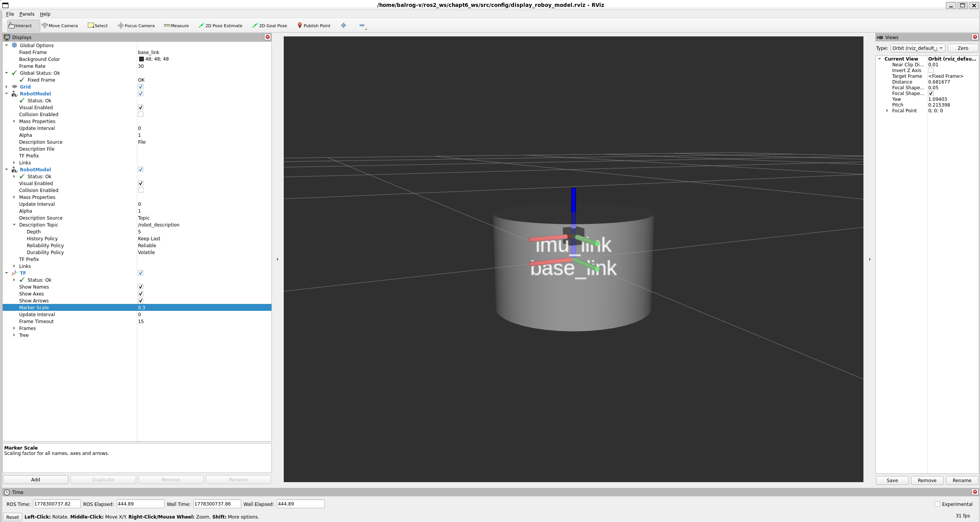Viewport: 980px width, 522px height.
Task: Click the Time panel clock icon
Action: click(x=7, y=492)
